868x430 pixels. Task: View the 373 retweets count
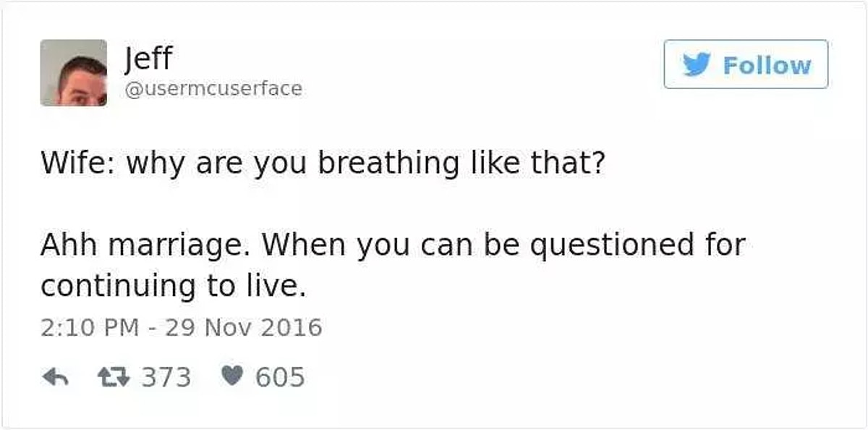coord(166,377)
